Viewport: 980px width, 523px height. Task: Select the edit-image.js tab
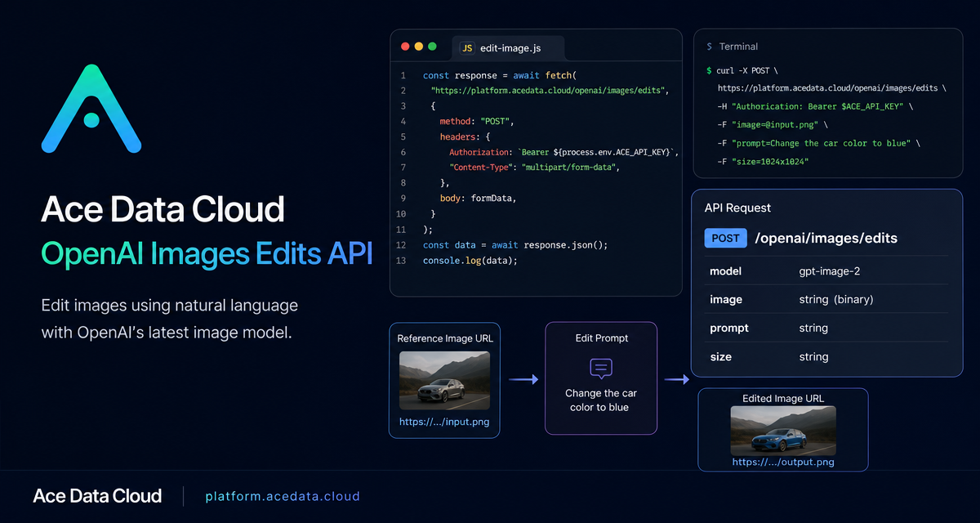pyautogui.click(x=506, y=48)
